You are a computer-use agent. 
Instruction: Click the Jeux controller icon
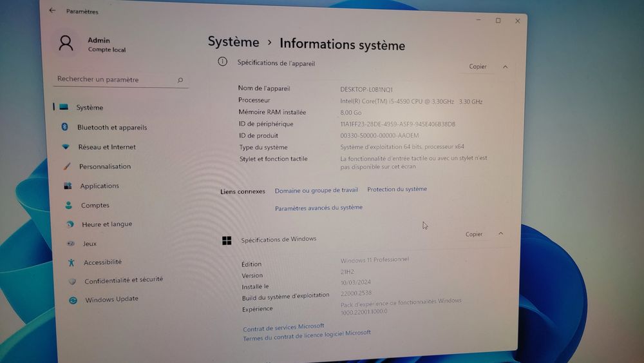tap(71, 243)
